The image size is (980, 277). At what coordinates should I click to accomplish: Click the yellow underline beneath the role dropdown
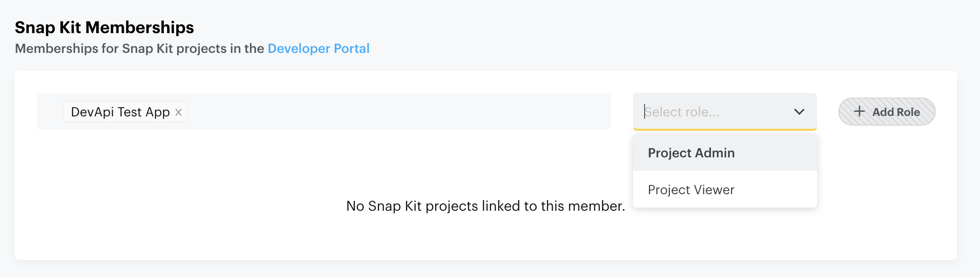[x=725, y=130]
